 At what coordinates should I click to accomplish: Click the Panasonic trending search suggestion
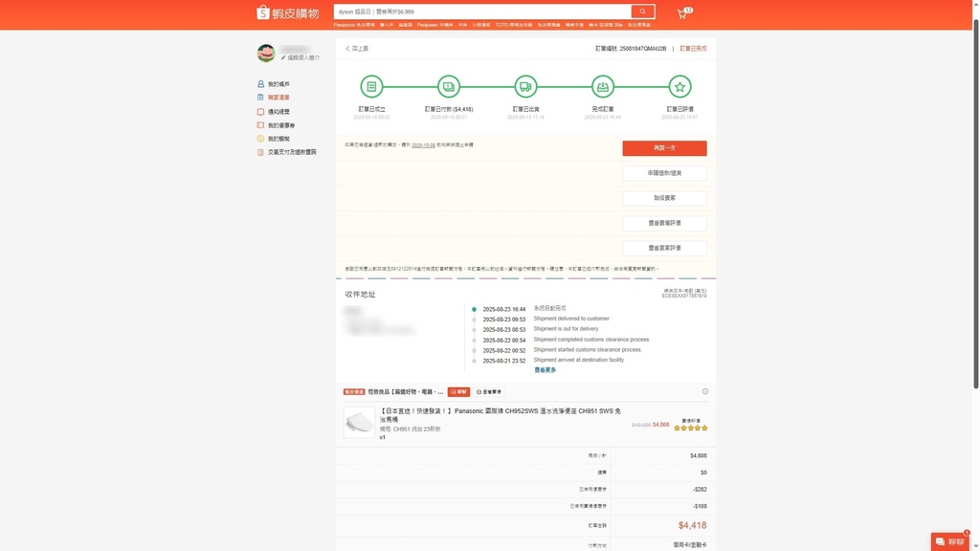pos(354,25)
